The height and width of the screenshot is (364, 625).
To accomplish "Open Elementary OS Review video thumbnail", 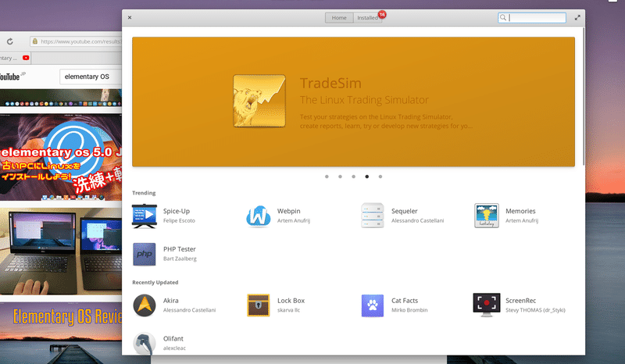I will [x=61, y=333].
